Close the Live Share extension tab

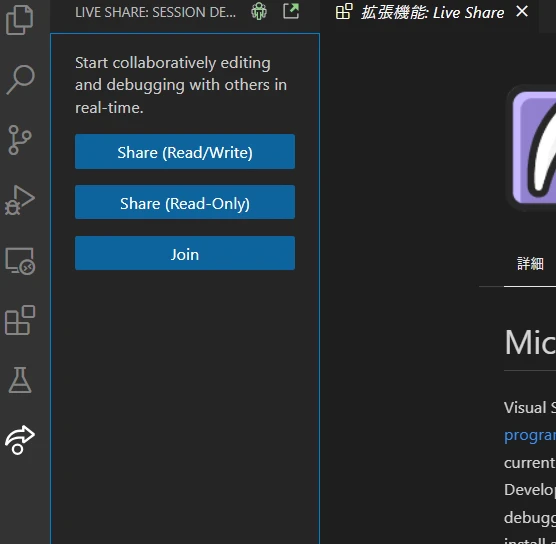pos(522,11)
